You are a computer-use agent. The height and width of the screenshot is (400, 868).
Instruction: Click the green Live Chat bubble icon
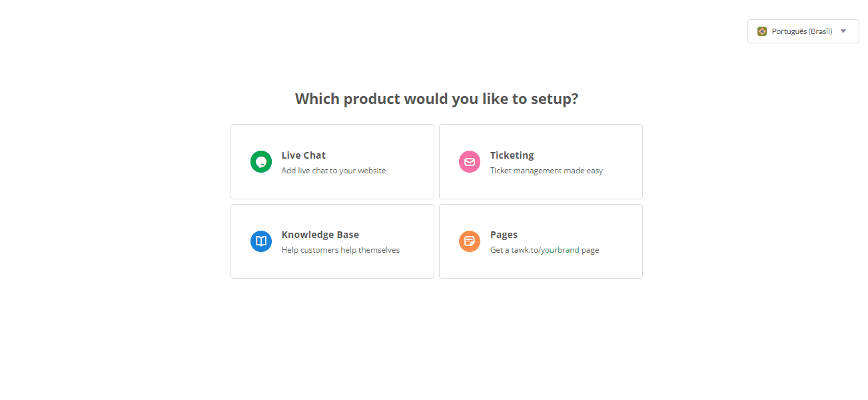(x=261, y=162)
